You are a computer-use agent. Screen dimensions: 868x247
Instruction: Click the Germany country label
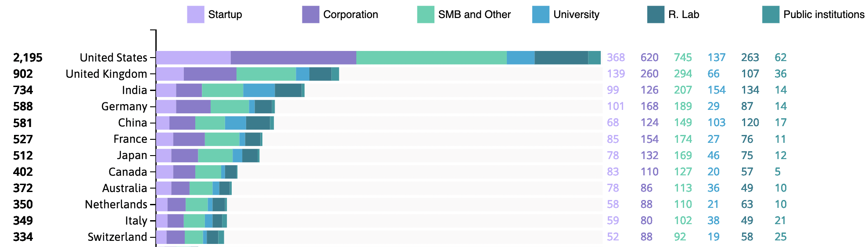coord(124,107)
